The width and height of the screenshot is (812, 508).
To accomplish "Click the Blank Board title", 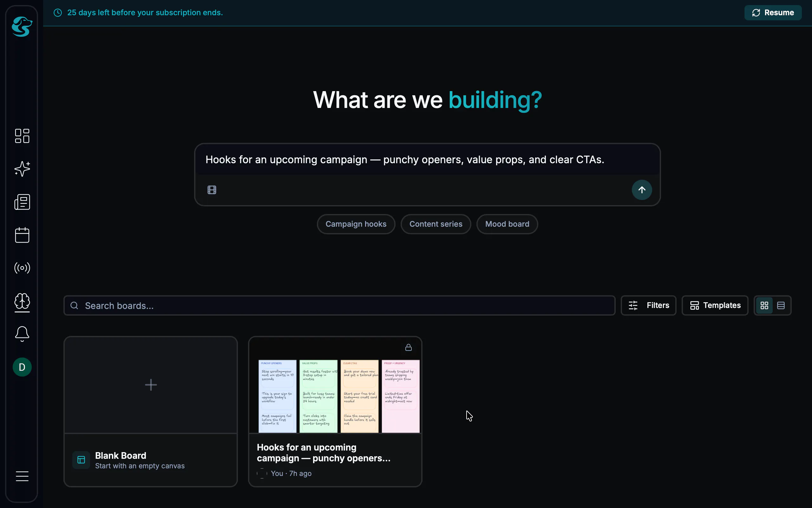I will coord(121,456).
